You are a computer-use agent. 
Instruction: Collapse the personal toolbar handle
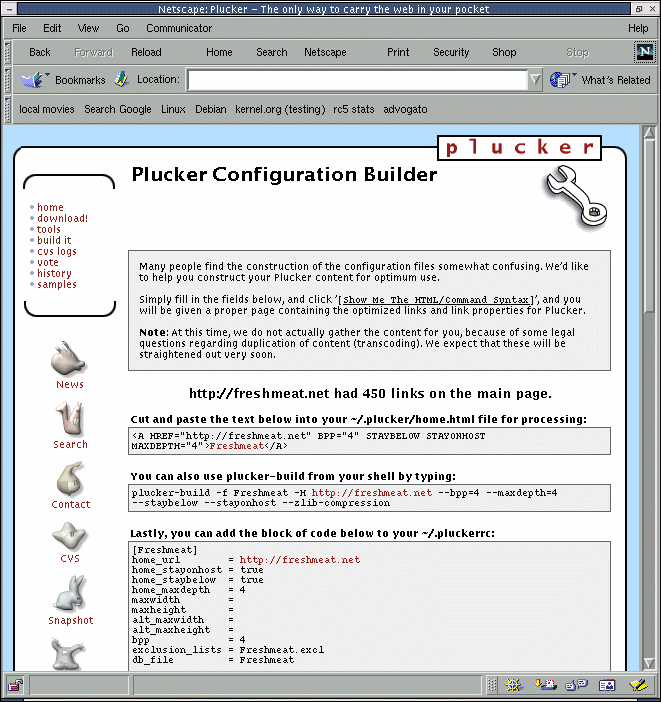pos(7,109)
